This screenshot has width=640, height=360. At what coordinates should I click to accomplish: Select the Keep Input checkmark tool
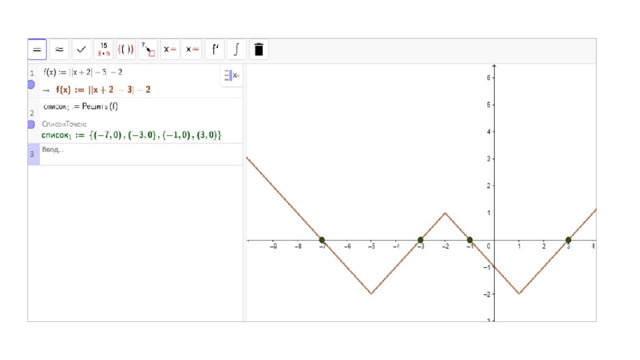[x=81, y=50]
